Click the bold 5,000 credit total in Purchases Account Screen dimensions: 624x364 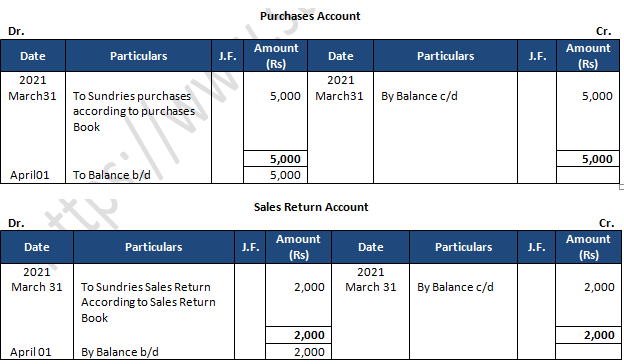tap(597, 159)
